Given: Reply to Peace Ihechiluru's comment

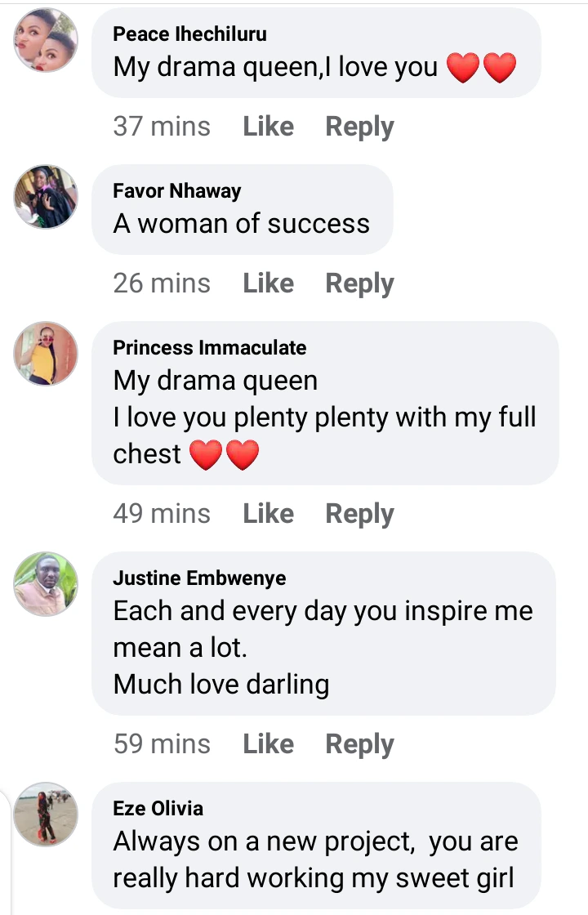Looking at the screenshot, I should click(x=359, y=127).
